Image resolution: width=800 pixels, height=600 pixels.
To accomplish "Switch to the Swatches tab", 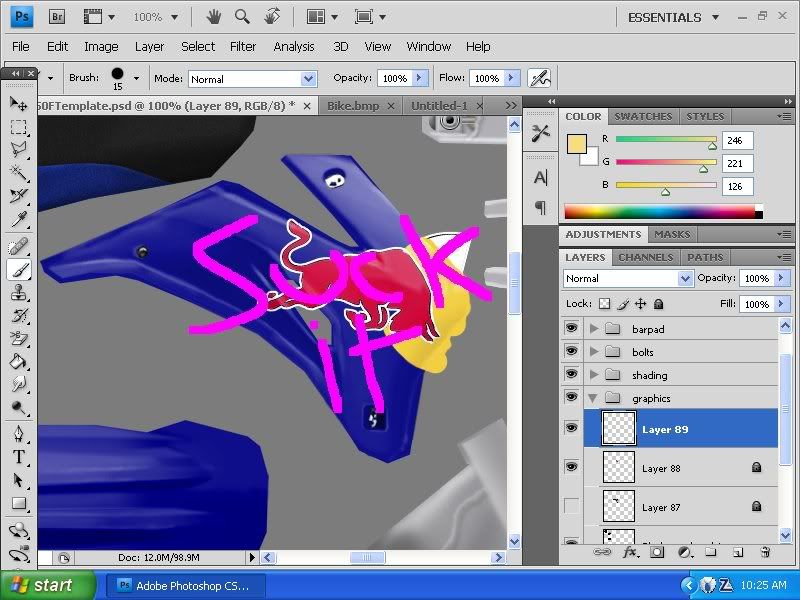I will point(643,116).
